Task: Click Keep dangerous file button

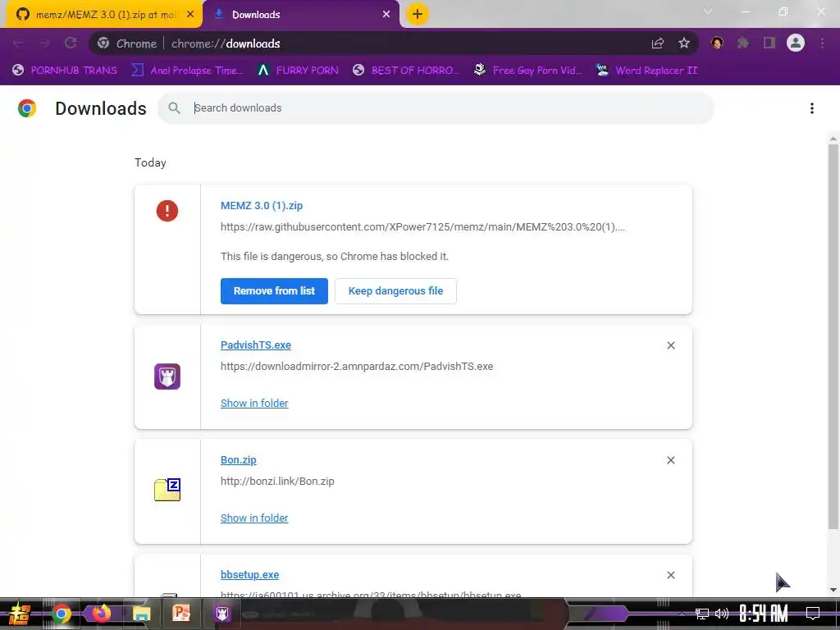Action: click(396, 291)
